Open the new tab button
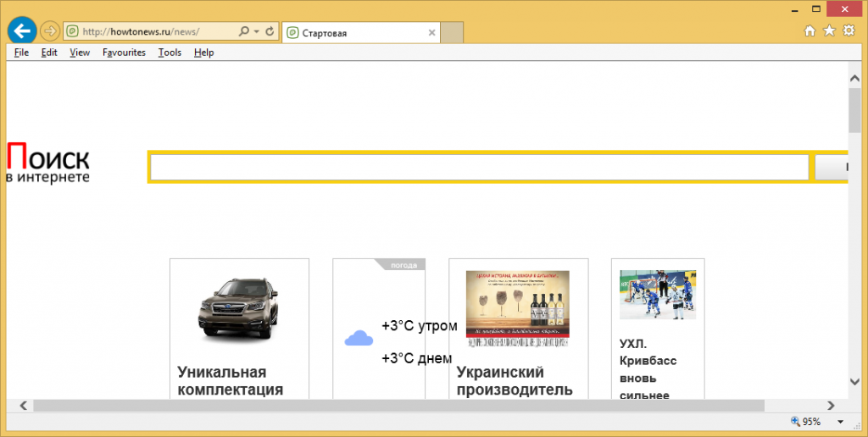Viewport: 868px width, 437px height. pyautogui.click(x=453, y=33)
